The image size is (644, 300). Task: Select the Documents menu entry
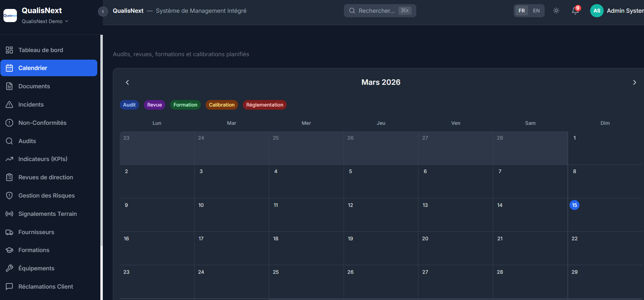pyautogui.click(x=49, y=86)
